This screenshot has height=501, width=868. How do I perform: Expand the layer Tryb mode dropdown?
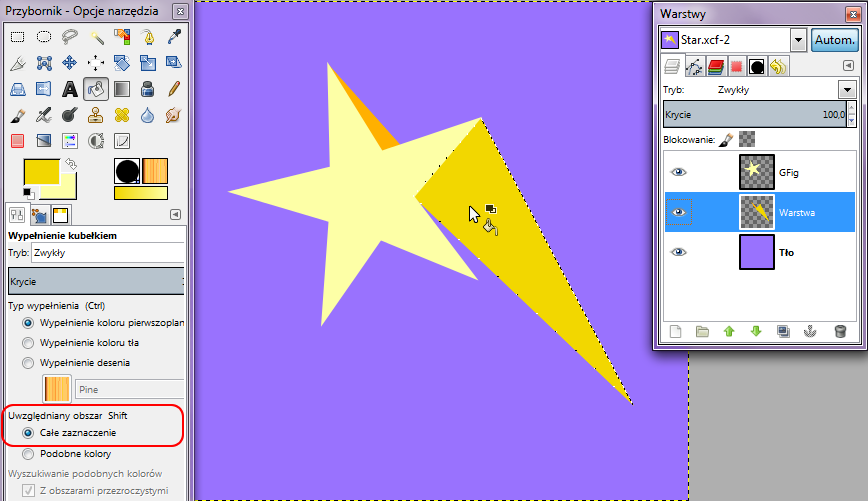point(847,90)
